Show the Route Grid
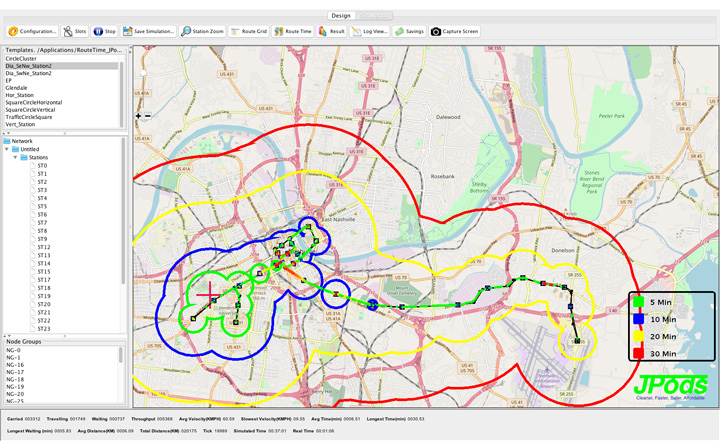The width and height of the screenshot is (720, 441). pyautogui.click(x=249, y=31)
